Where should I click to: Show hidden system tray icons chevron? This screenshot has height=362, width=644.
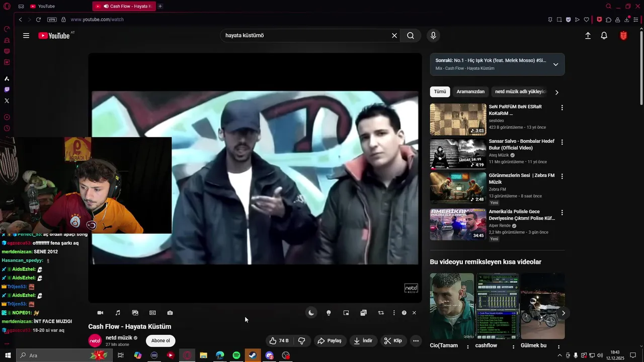559,355
